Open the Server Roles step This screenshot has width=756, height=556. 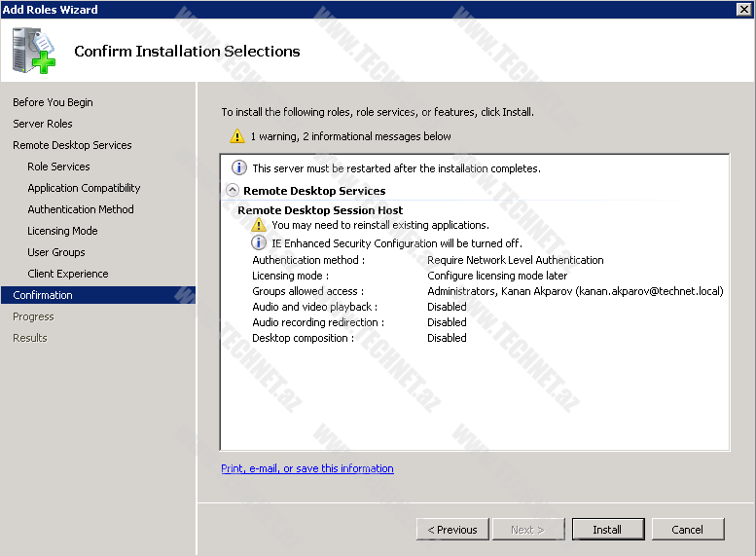click(x=43, y=124)
